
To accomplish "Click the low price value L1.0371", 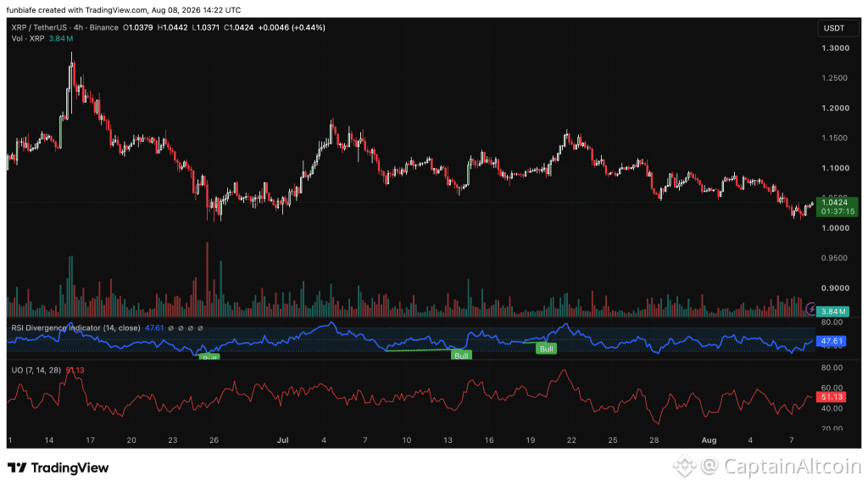I will pos(206,27).
